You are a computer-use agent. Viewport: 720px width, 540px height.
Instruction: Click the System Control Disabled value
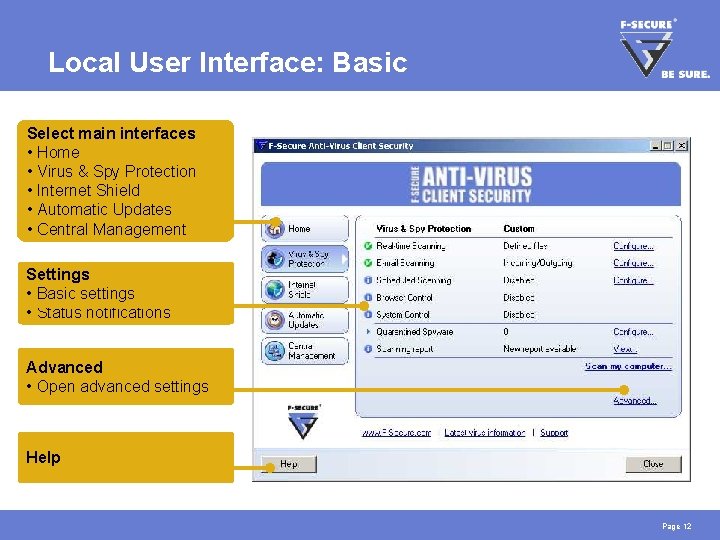pyautogui.click(x=519, y=315)
